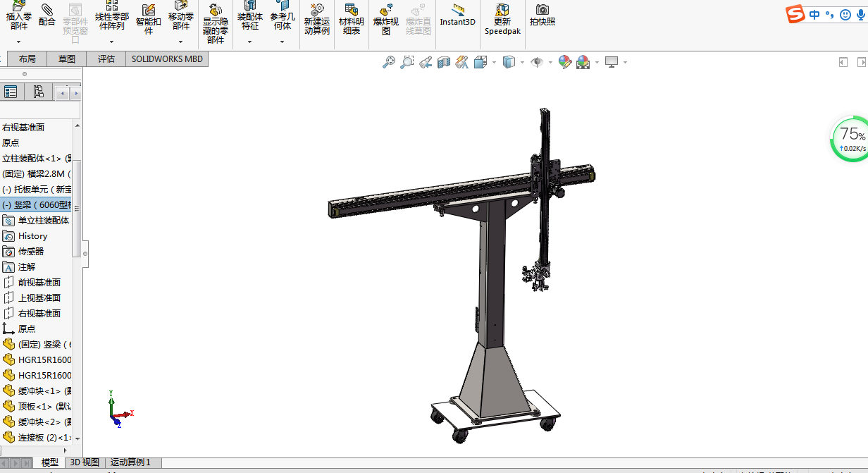Expand the Apply Scene dropdown arrow
Viewport: 868px width, 473px height.
(x=597, y=62)
